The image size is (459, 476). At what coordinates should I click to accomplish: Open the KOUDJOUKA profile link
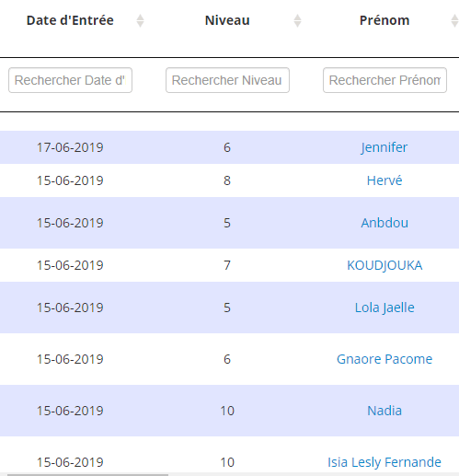(x=384, y=265)
